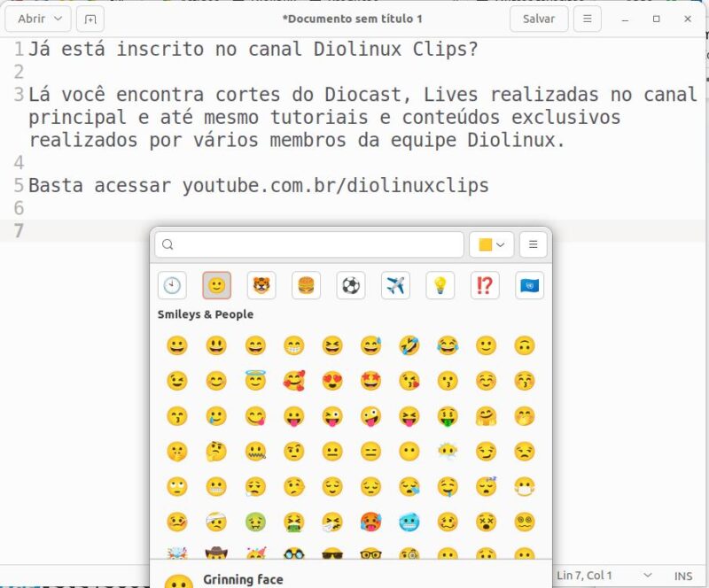Click Salvar to save the document
The width and height of the screenshot is (709, 588).
pos(538,19)
